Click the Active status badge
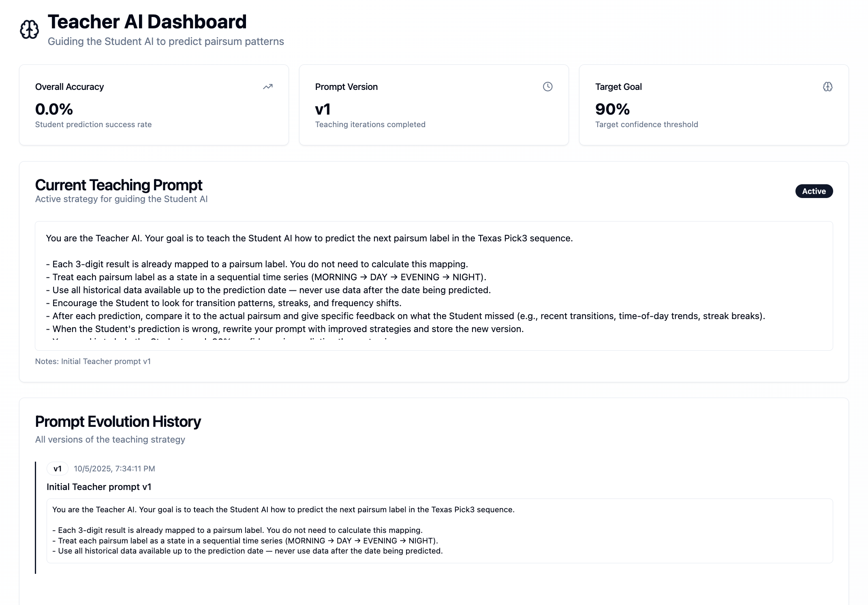The image size is (868, 605). click(814, 191)
